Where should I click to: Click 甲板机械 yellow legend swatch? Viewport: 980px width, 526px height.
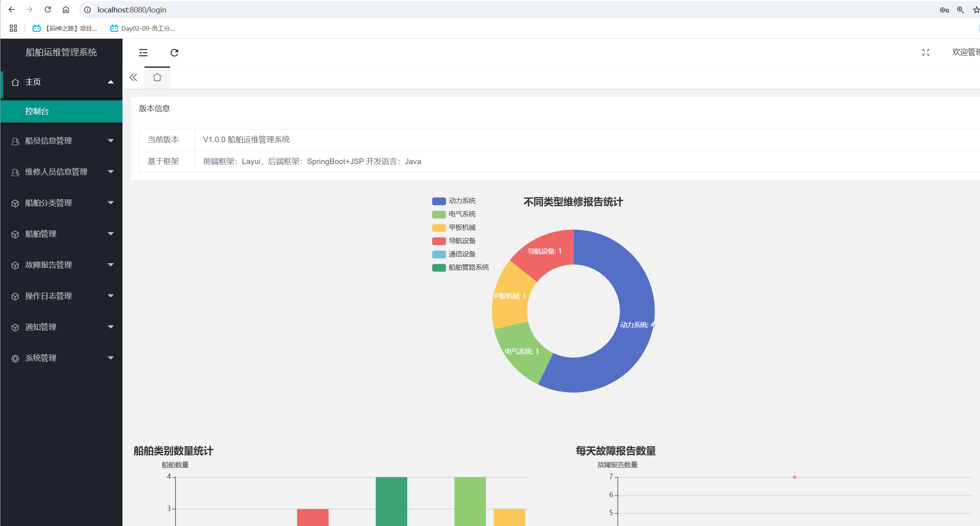point(439,228)
